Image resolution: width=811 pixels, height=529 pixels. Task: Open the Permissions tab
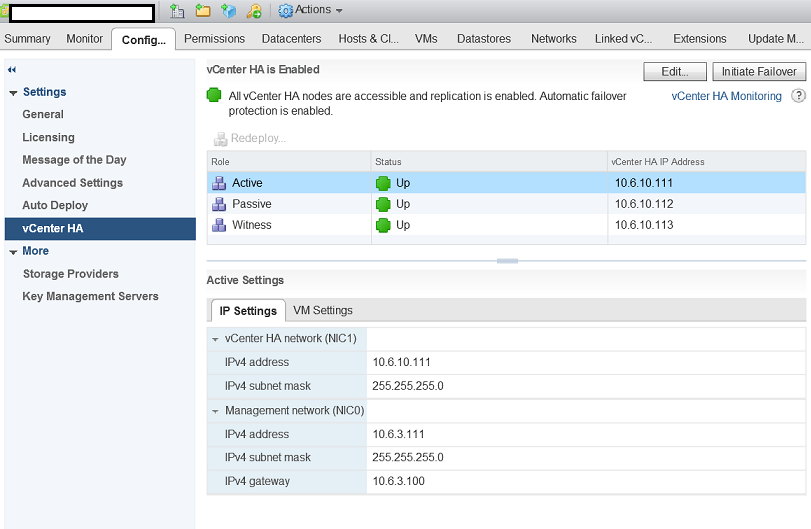214,39
